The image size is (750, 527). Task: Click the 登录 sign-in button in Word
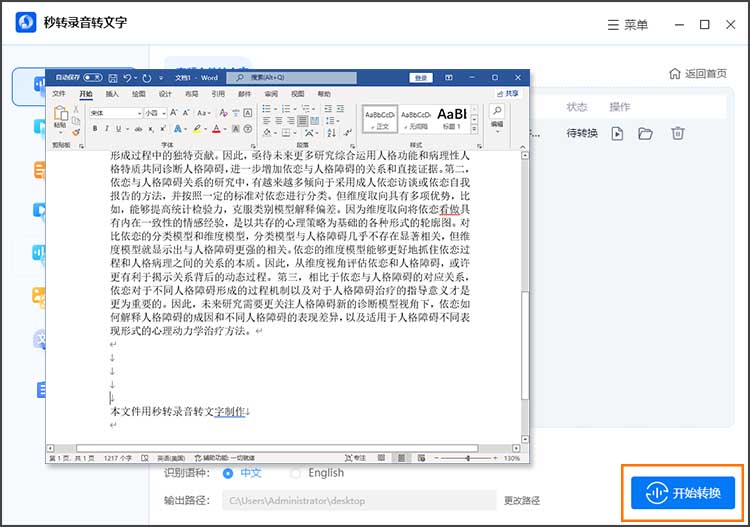[x=421, y=77]
